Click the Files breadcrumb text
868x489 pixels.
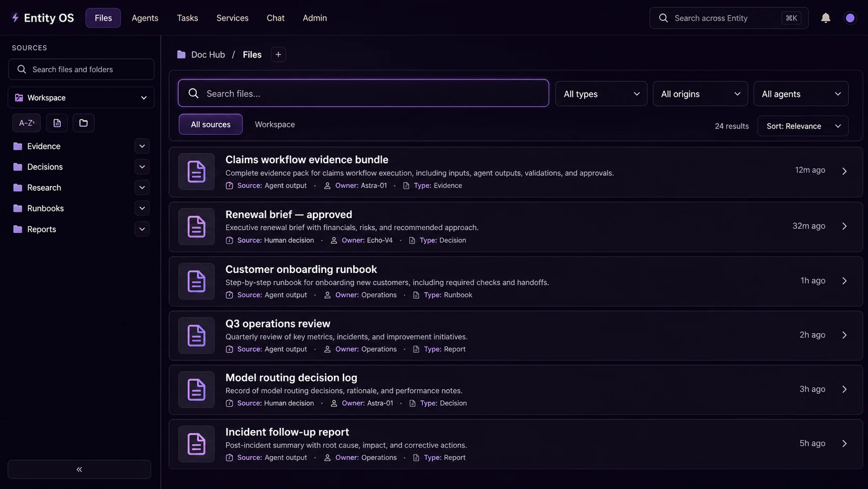click(x=252, y=55)
